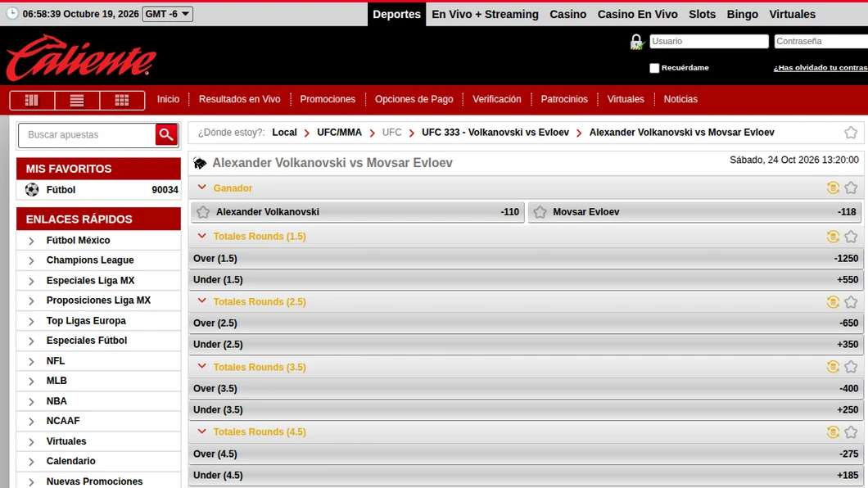
Task: Open the Slots tab
Action: [702, 15]
